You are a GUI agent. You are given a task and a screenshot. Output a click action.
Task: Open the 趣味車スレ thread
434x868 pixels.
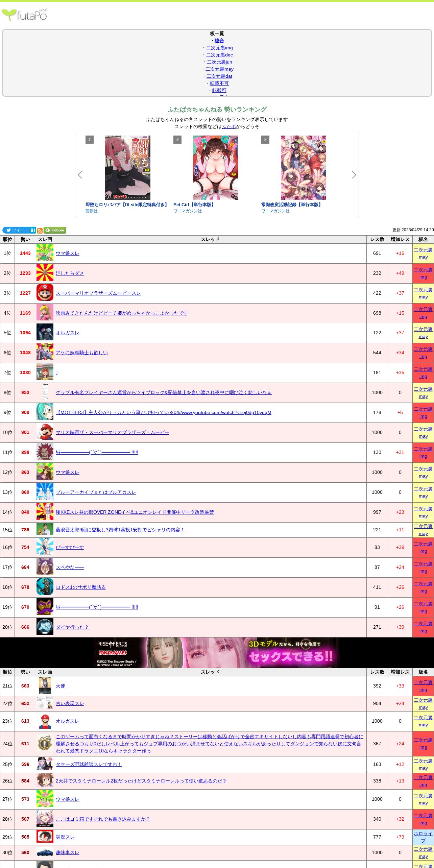pyautogui.click(x=68, y=852)
